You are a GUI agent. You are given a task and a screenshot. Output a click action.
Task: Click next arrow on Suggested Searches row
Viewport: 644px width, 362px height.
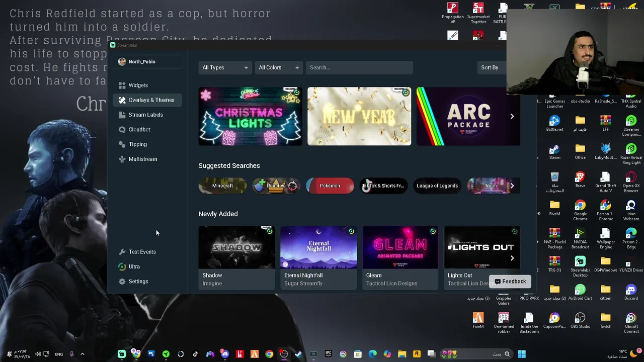512,186
